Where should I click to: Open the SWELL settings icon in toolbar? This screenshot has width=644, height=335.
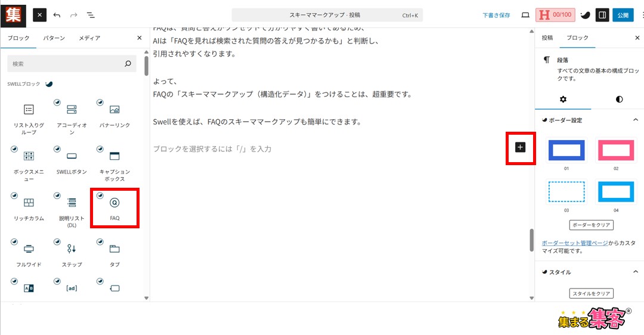click(x=586, y=15)
